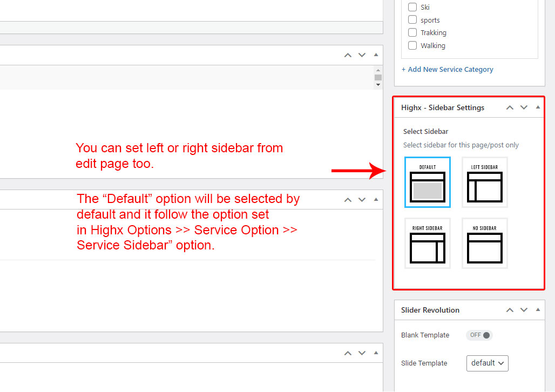Screen dimensions: 555x392
Task: Toggle the Blank Template switch
Action: tap(479, 335)
